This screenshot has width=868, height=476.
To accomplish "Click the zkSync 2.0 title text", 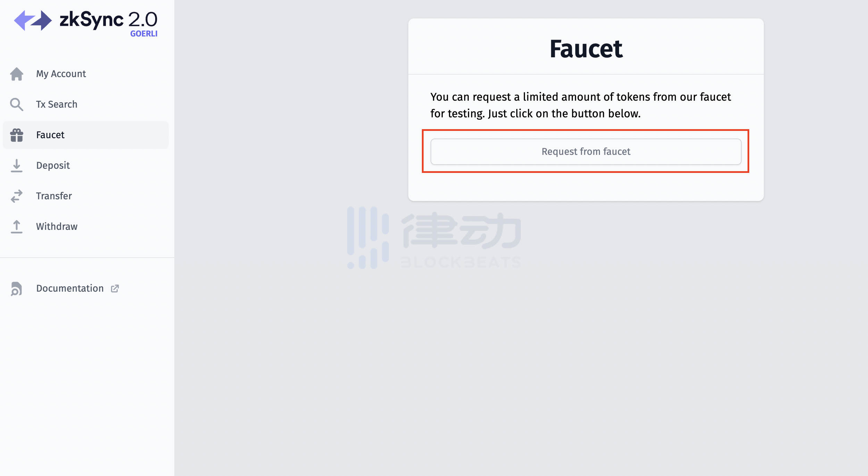I will (109, 20).
